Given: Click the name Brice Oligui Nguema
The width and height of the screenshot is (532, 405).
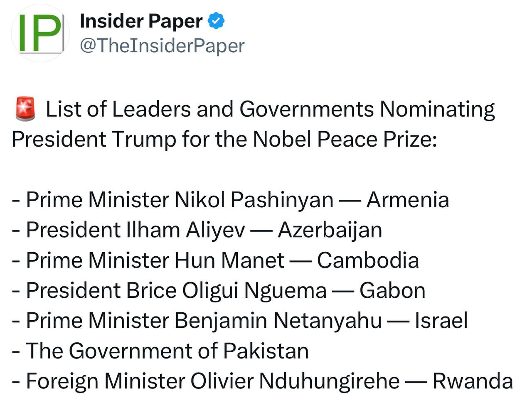Looking at the screenshot, I should tap(226, 291).
